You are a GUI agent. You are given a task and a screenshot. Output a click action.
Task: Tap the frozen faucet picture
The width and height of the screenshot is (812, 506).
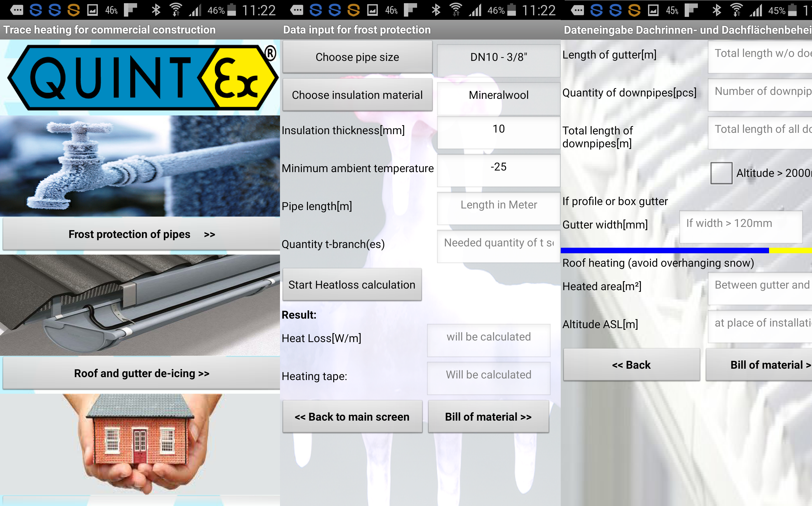click(140, 166)
